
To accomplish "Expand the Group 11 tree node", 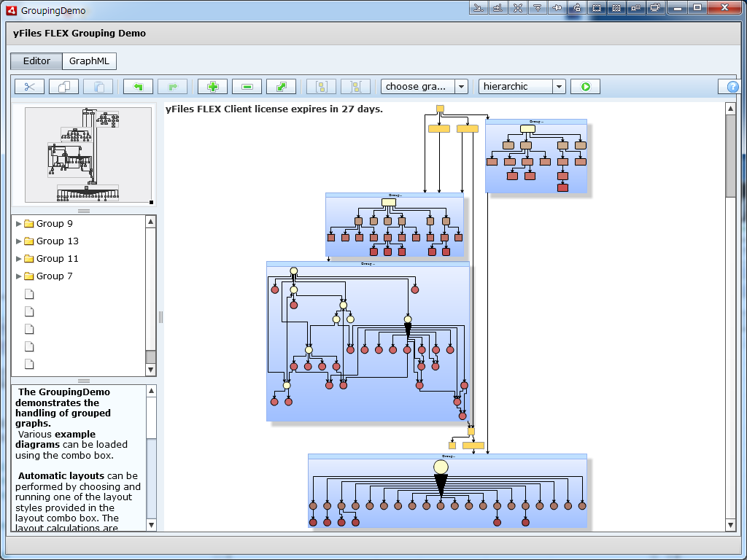I will click(18, 259).
